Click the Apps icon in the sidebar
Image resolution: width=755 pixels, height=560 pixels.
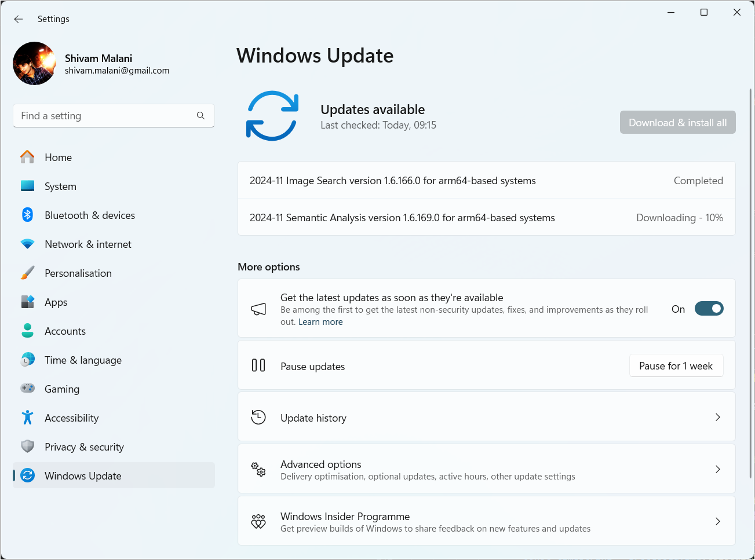(x=27, y=302)
